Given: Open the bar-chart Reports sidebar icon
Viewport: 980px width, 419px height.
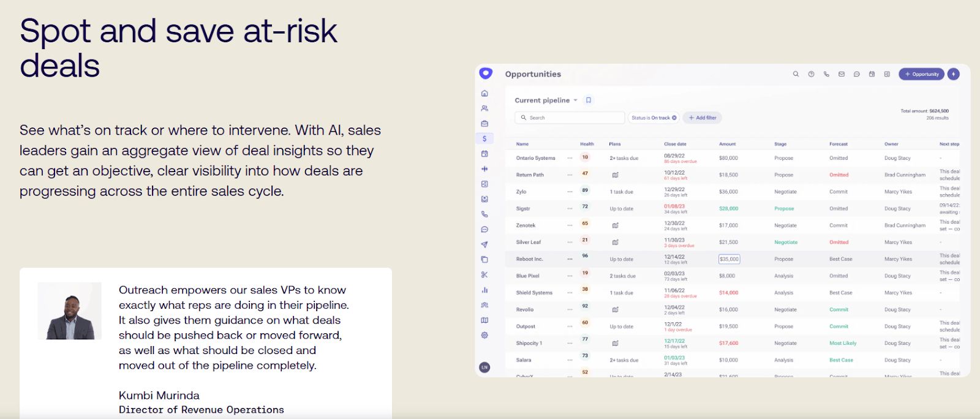Looking at the screenshot, I should coord(484,290).
